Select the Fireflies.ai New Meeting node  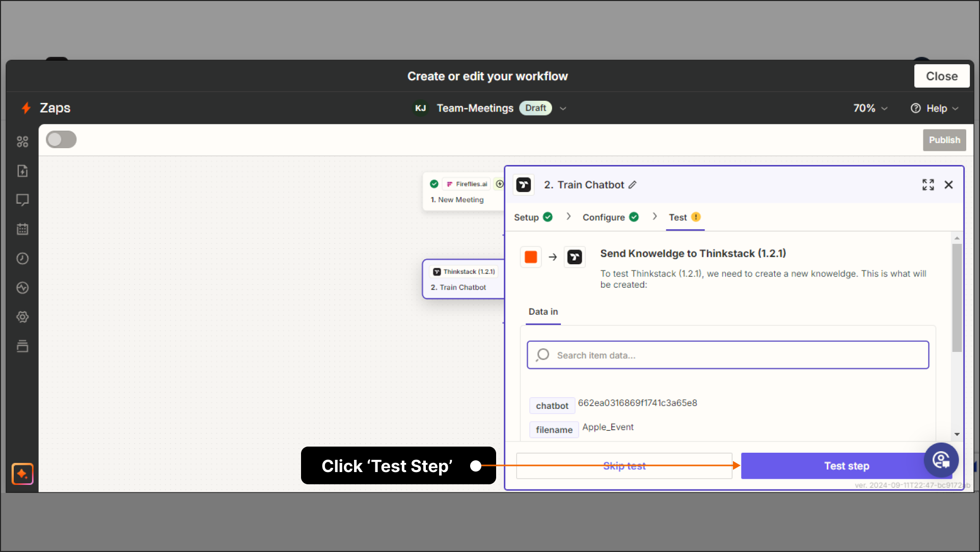click(462, 192)
